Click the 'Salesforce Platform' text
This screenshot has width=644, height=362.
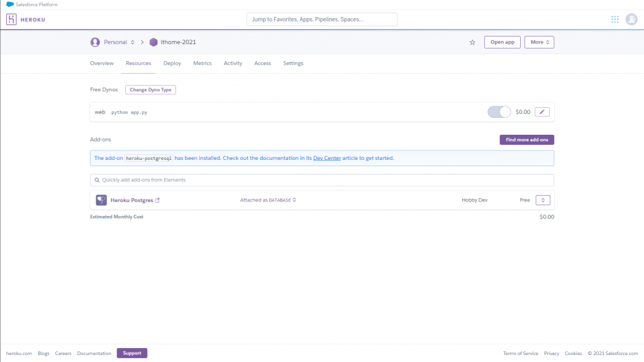coord(36,4)
